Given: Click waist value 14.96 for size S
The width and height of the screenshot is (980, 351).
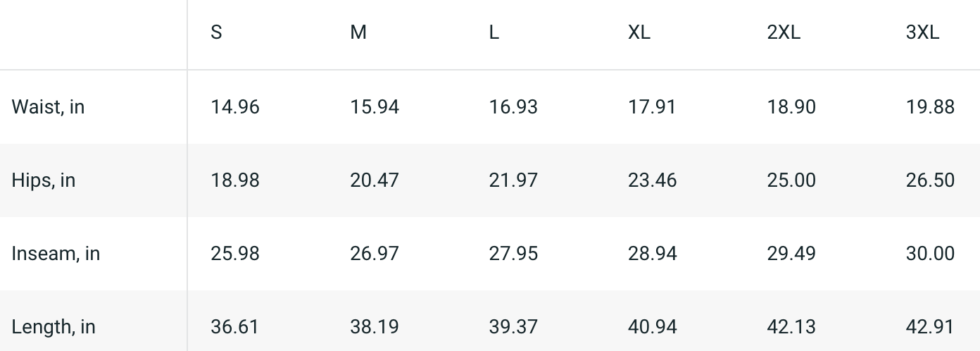Looking at the screenshot, I should (x=235, y=106).
